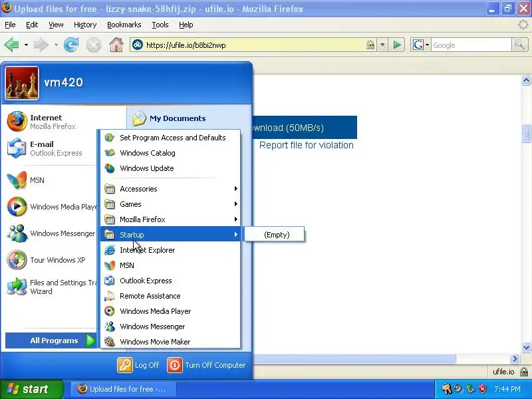
Task: Click the status bar padlock icon
Action: point(525,372)
